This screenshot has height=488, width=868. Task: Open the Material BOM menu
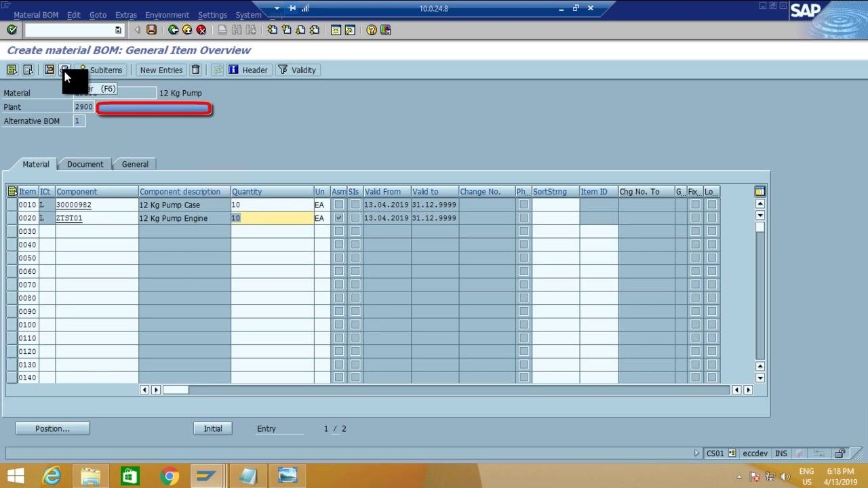[36, 15]
